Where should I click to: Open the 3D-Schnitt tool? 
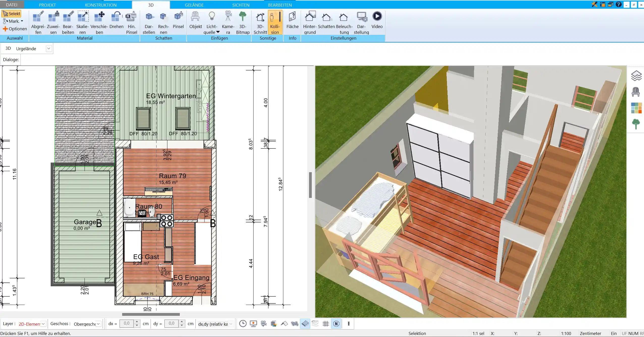(x=260, y=22)
